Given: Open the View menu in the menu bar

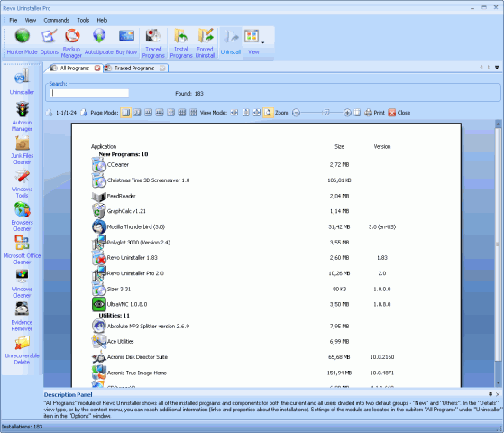Looking at the screenshot, I should pos(31,20).
